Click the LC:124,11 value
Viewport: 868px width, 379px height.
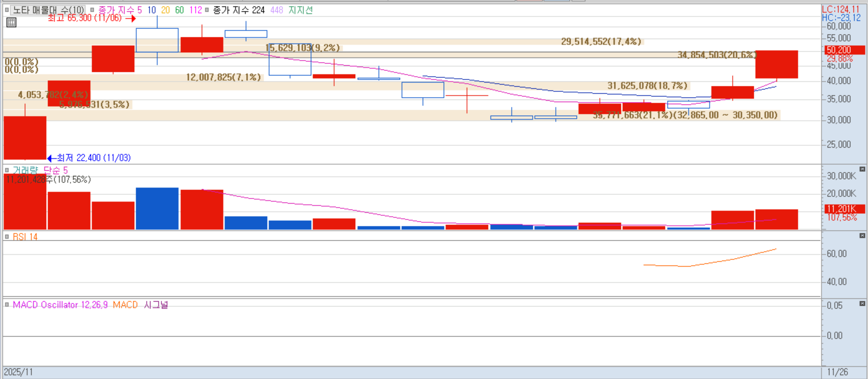[840, 9]
